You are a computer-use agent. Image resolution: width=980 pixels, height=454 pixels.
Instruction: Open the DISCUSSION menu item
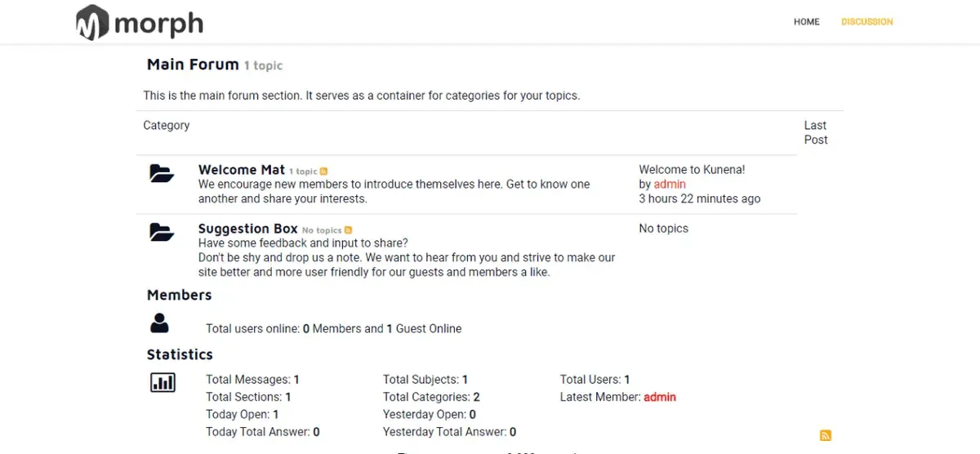(867, 22)
